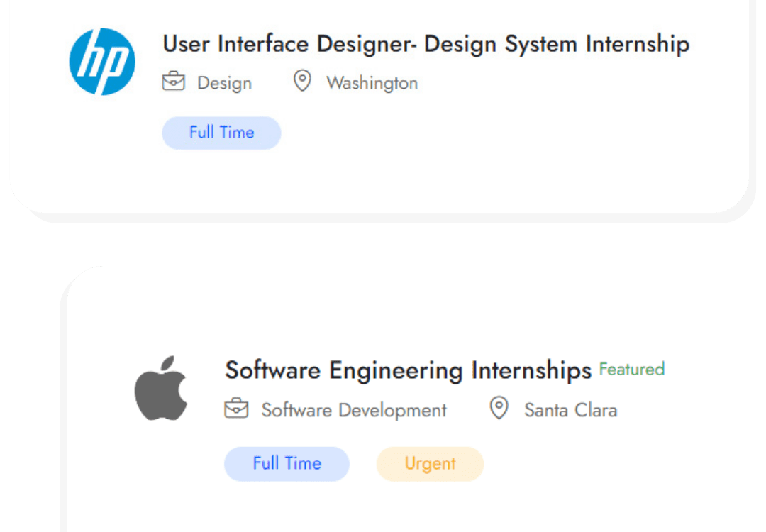Select the Full Time tag on HP job
This screenshot has height=532, width=766.
pyautogui.click(x=222, y=133)
